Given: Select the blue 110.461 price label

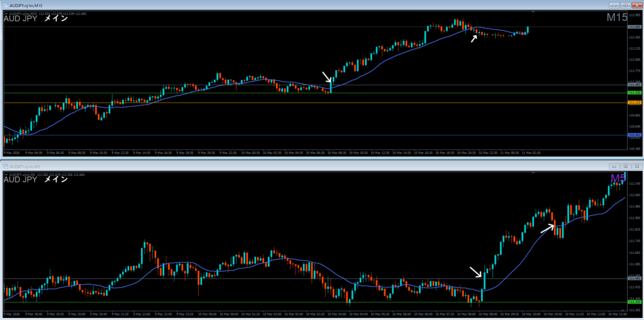Looking at the screenshot, I should [634, 135].
